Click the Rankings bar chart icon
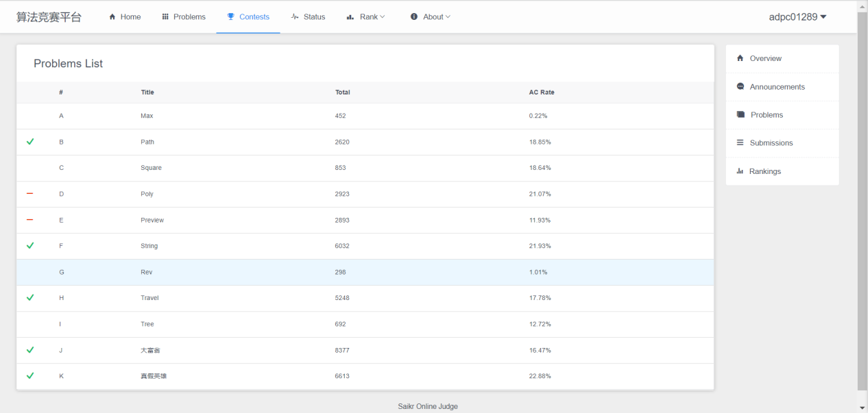The height and width of the screenshot is (413, 868). [x=740, y=171]
